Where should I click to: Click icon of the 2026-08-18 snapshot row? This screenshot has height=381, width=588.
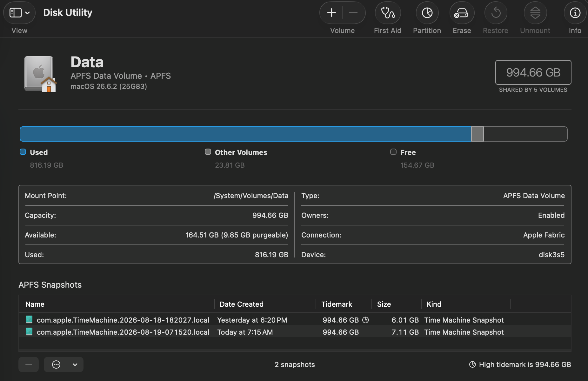29,319
